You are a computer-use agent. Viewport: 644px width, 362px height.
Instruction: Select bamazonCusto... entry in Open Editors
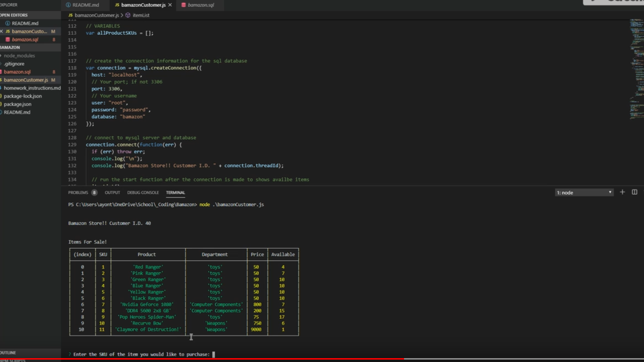[29, 31]
